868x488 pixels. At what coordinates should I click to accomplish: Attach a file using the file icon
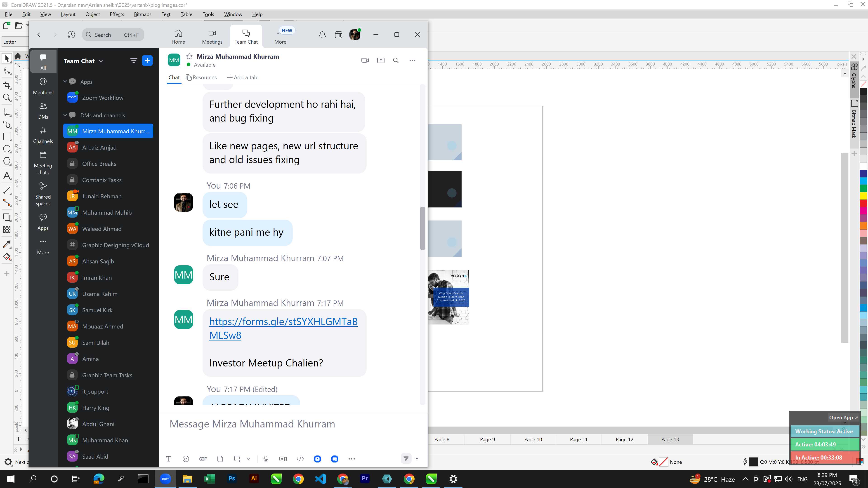(220, 459)
